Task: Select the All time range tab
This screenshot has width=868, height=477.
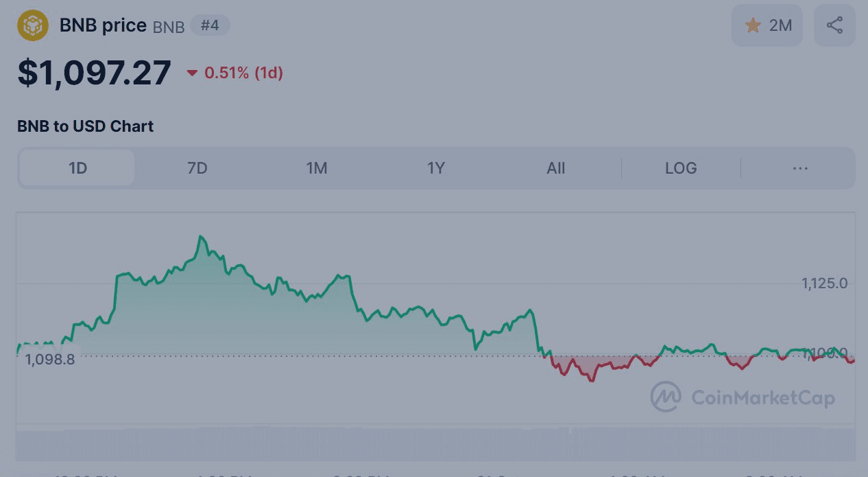Action: [556, 168]
